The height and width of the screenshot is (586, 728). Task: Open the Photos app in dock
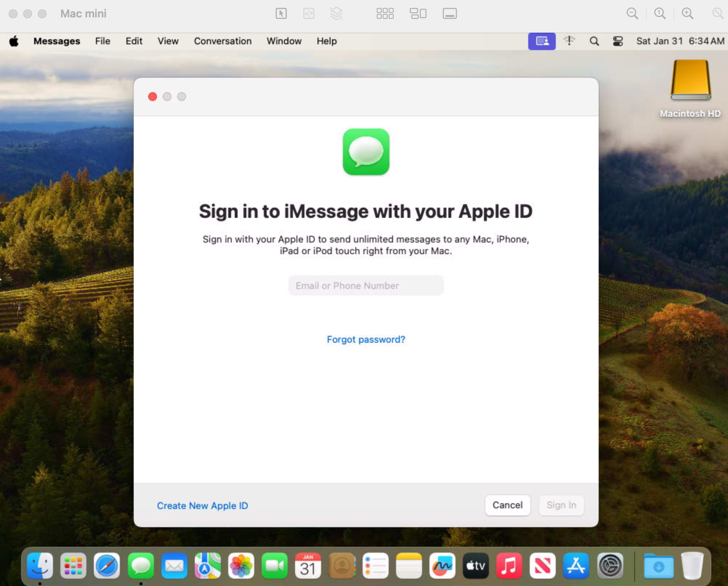tap(241, 566)
